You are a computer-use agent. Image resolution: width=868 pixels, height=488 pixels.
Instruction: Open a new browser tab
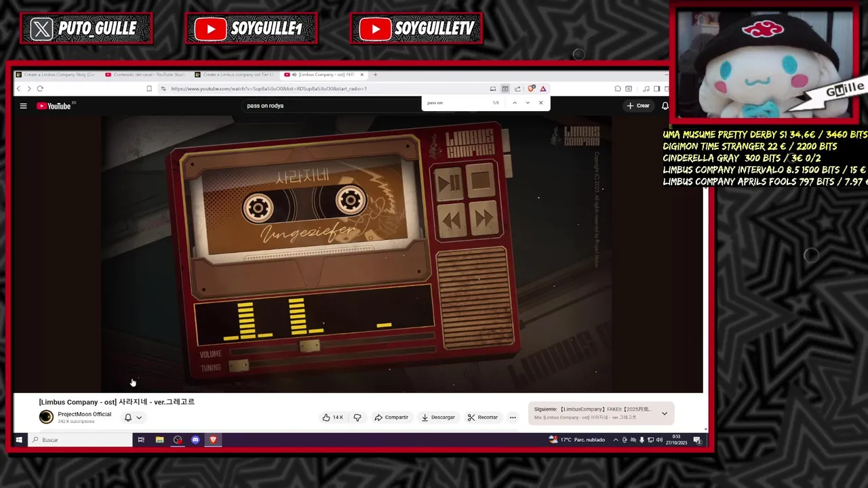click(x=376, y=75)
